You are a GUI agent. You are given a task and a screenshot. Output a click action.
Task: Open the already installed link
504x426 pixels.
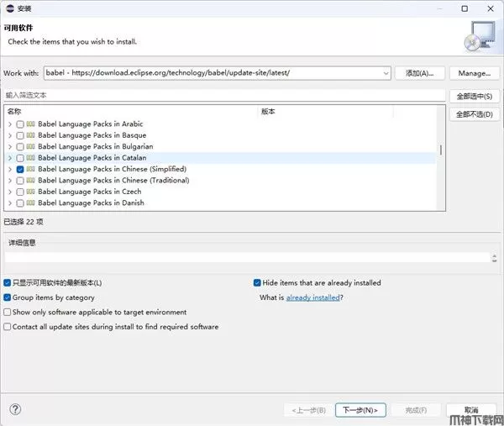coord(312,297)
